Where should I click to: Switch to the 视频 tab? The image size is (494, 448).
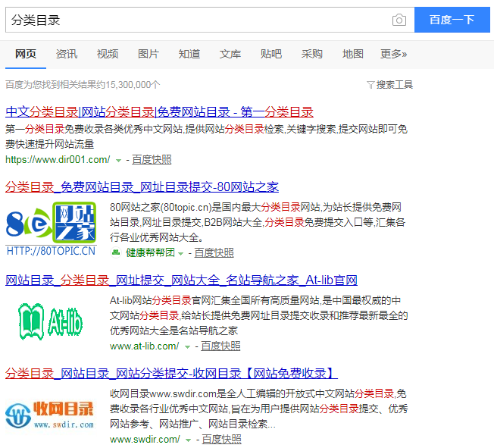pos(108,54)
